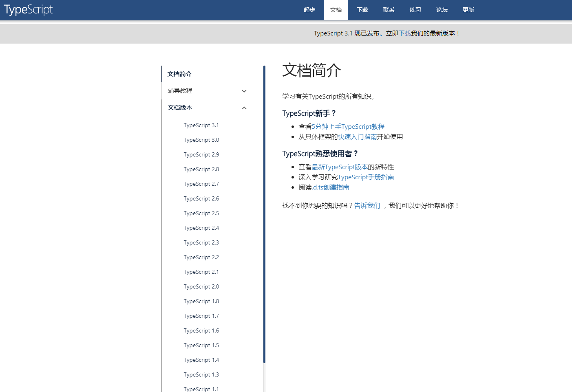The height and width of the screenshot is (392, 572).
Task: Select 文档简介 in the sidebar
Action: (180, 74)
